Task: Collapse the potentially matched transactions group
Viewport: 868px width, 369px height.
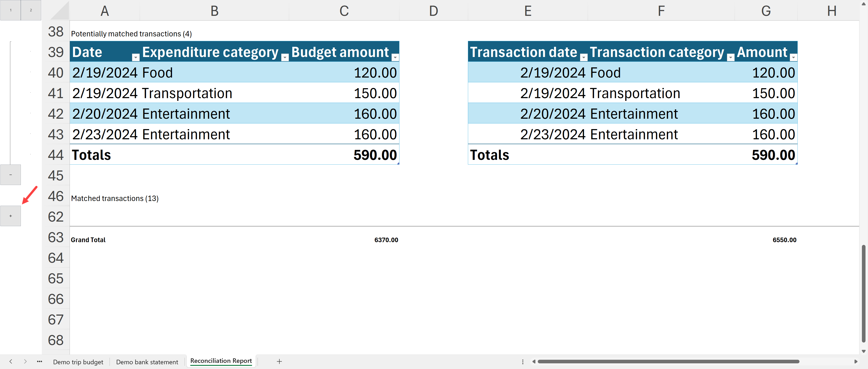Action: click(x=10, y=175)
